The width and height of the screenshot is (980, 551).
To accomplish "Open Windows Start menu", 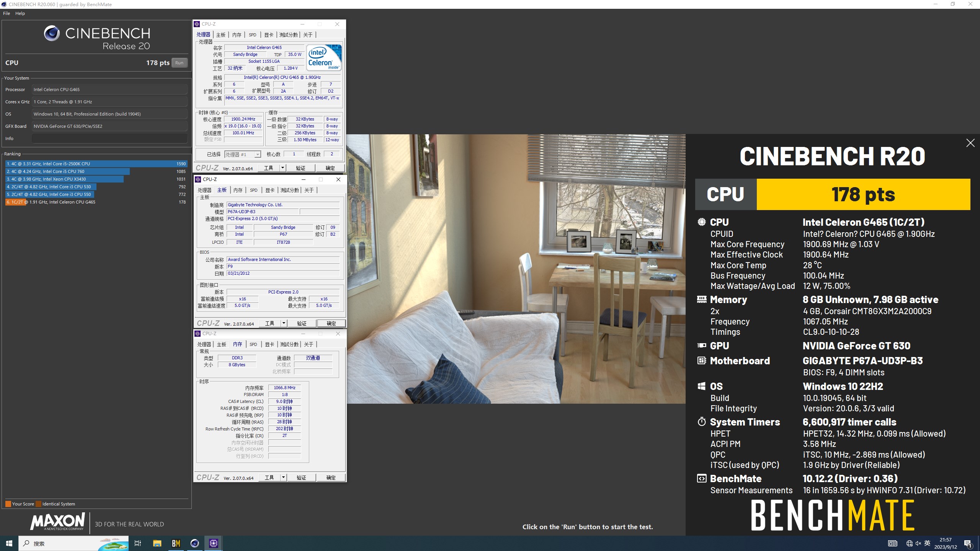I will click(9, 543).
